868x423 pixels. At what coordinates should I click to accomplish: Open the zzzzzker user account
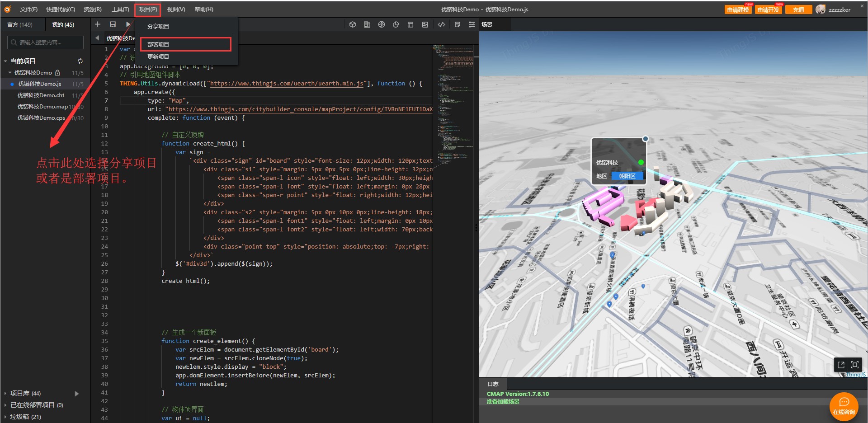[x=840, y=9]
